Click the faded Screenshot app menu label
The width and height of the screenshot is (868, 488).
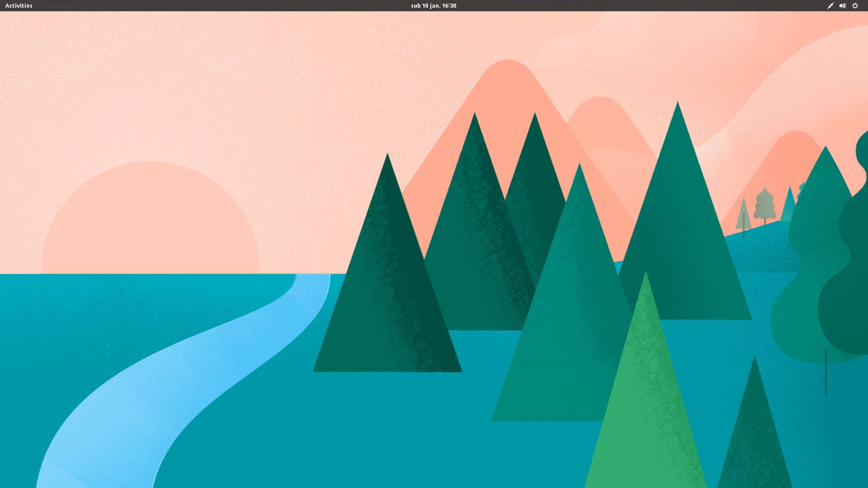click(59, 5)
